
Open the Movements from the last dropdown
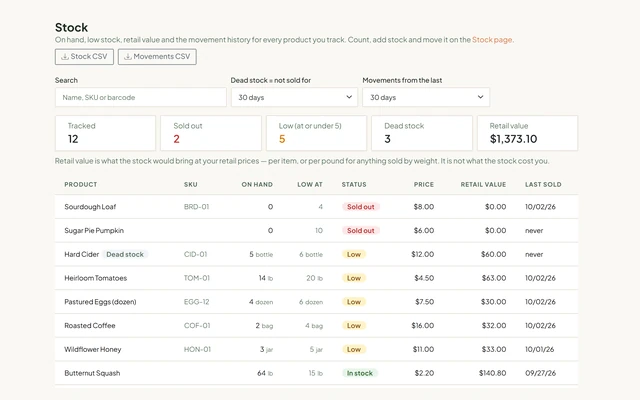pos(426,97)
